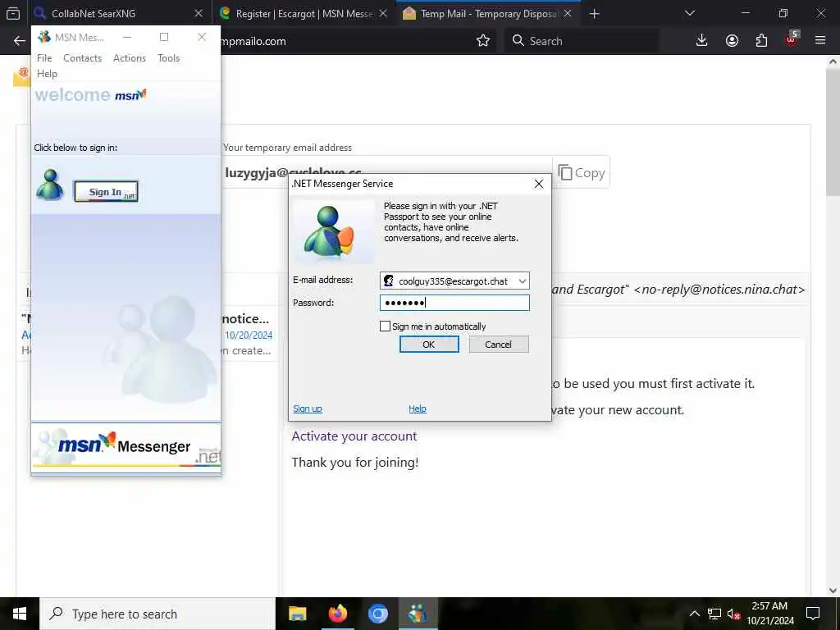Copy the temporary email address
The width and height of the screenshot is (840, 630).
582,173
